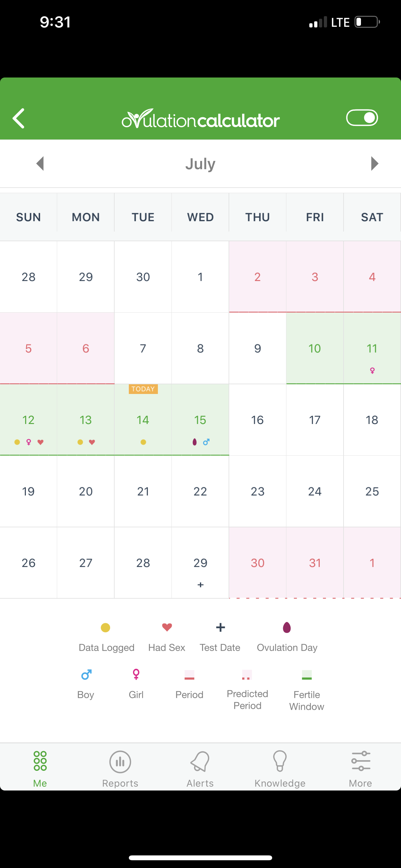Select the ovulation day, July 15
Viewport: 401px width, 868px height.
pyautogui.click(x=200, y=420)
